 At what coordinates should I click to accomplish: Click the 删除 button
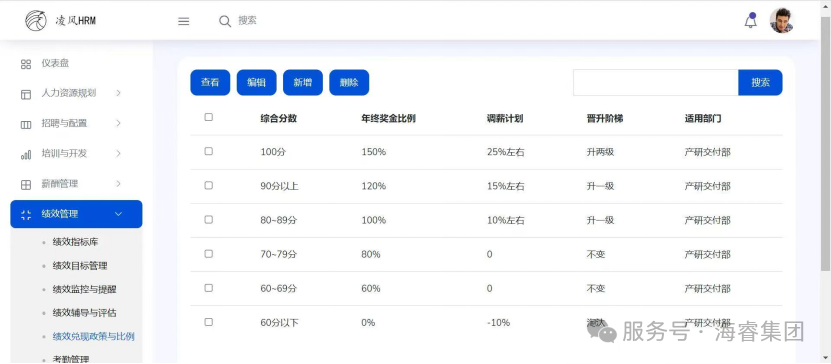click(x=349, y=83)
